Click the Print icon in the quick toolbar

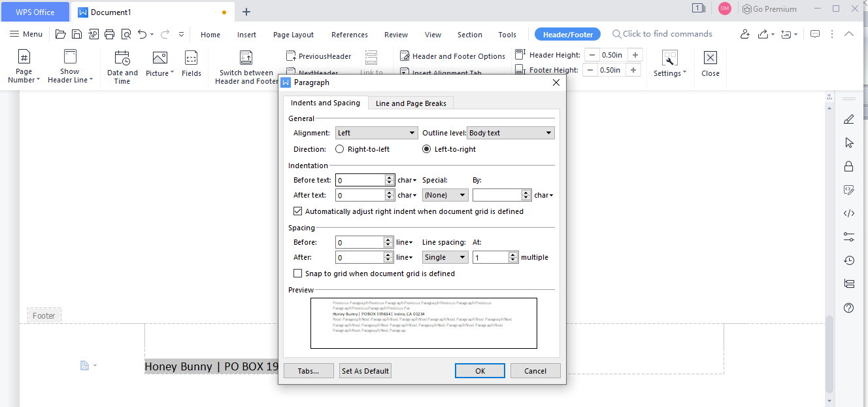coord(109,34)
